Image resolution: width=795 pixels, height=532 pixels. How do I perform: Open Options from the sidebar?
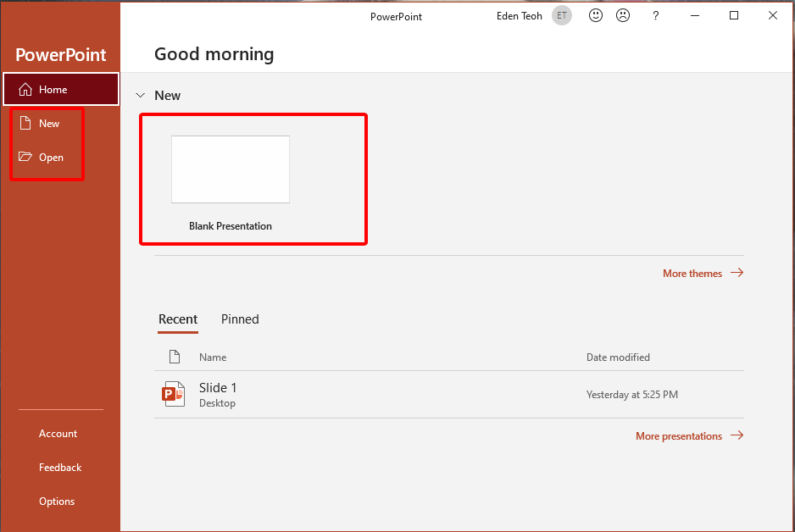[57, 502]
